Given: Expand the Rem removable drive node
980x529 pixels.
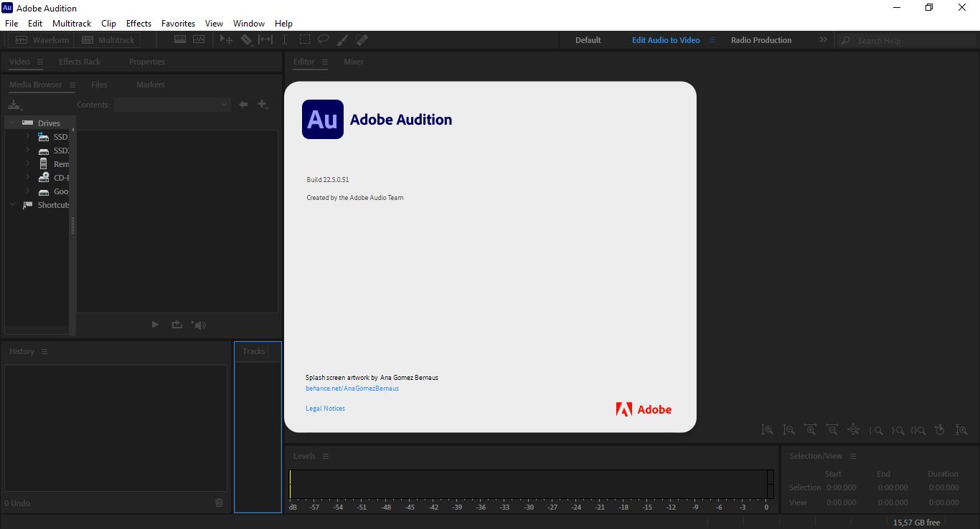Looking at the screenshot, I should pos(27,163).
